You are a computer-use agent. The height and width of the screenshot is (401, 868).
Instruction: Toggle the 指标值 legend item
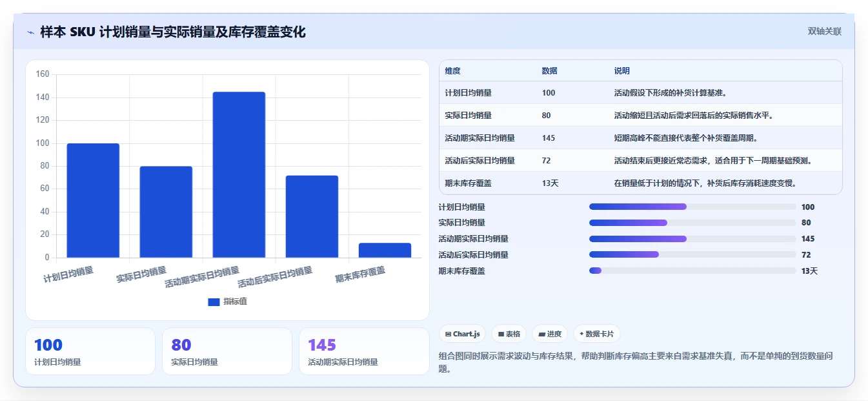pyautogui.click(x=227, y=302)
